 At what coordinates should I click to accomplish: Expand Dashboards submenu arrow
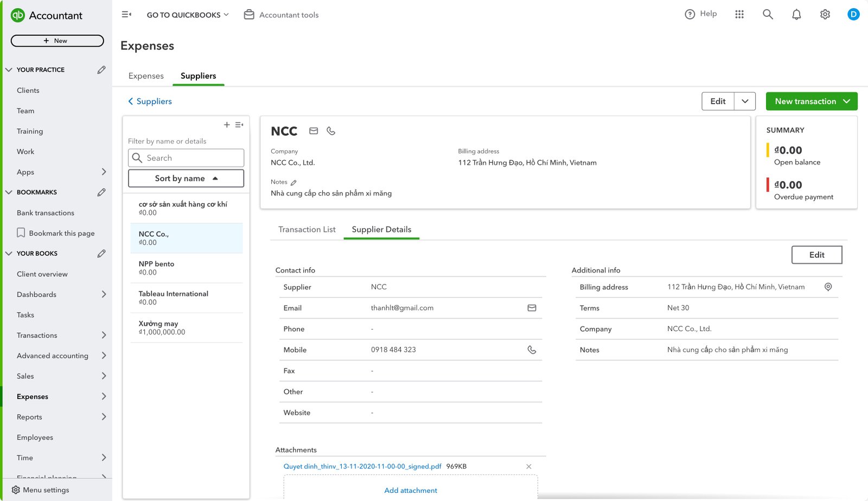coord(104,294)
